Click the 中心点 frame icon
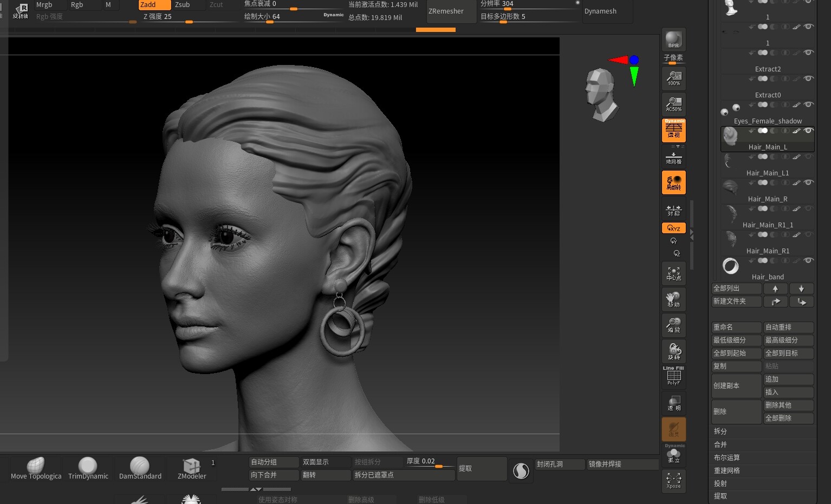This screenshot has width=831, height=504. click(673, 273)
